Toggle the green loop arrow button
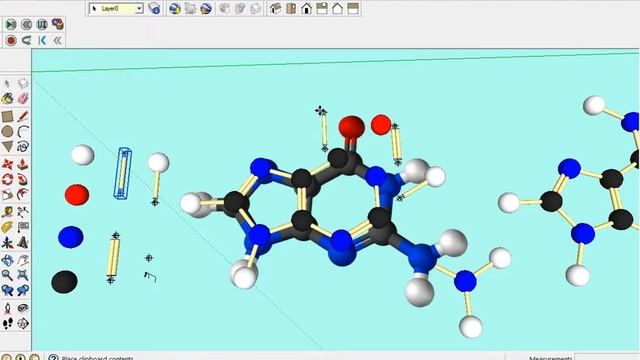 pos(27,40)
